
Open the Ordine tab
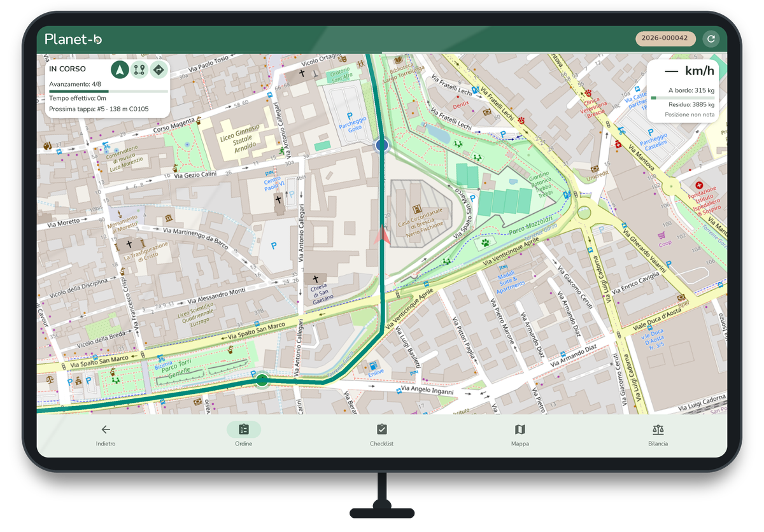tap(243, 435)
